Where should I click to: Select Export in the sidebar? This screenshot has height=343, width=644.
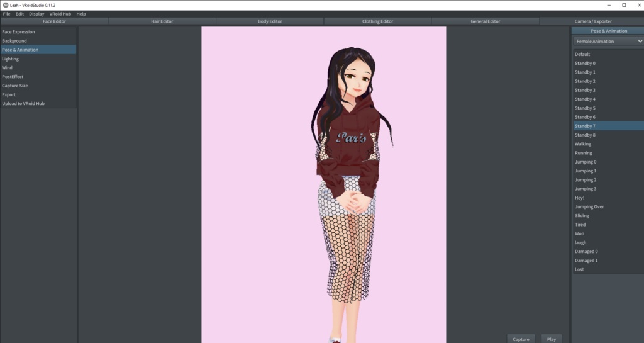point(38,94)
